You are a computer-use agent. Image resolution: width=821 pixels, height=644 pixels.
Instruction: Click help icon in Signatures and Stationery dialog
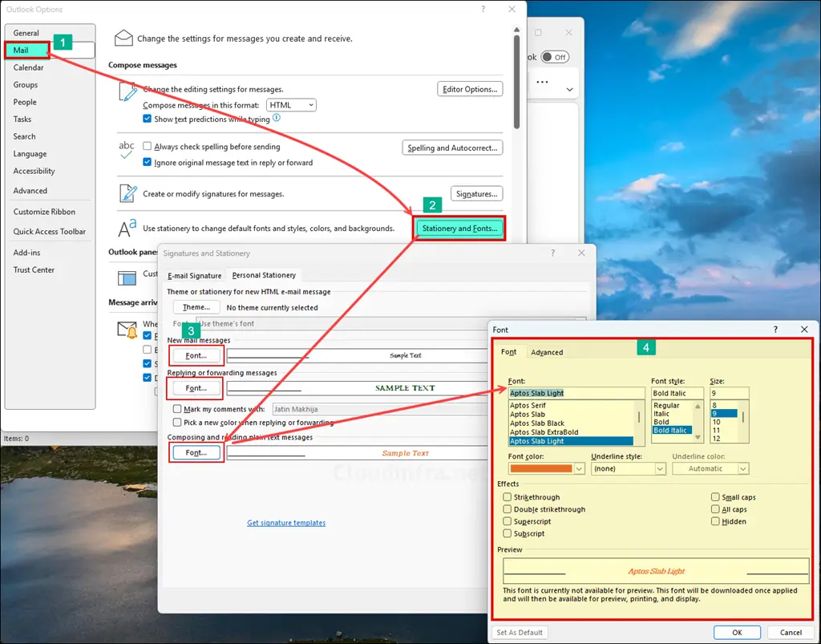pos(552,253)
